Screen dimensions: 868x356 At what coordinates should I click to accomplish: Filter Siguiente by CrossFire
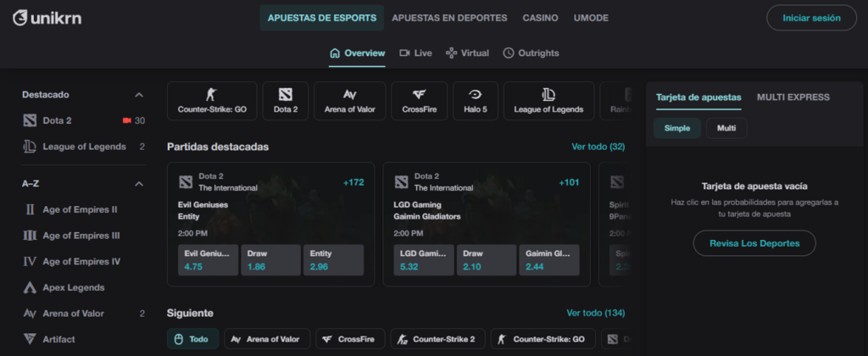pos(350,339)
